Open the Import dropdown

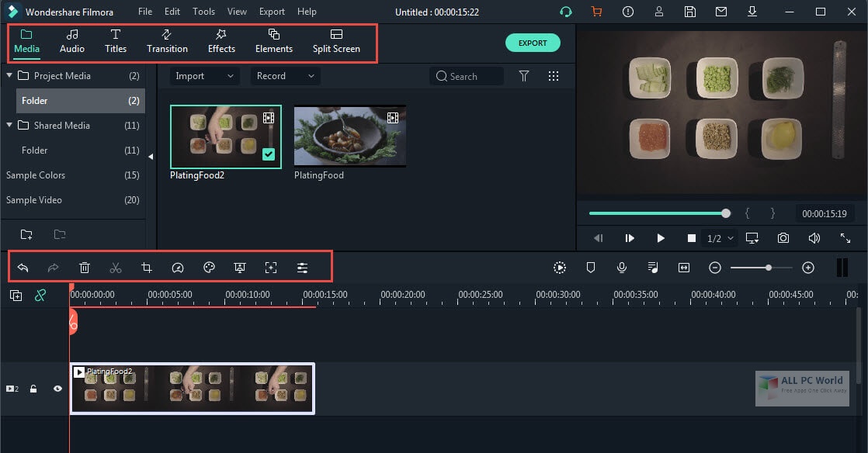coord(204,76)
